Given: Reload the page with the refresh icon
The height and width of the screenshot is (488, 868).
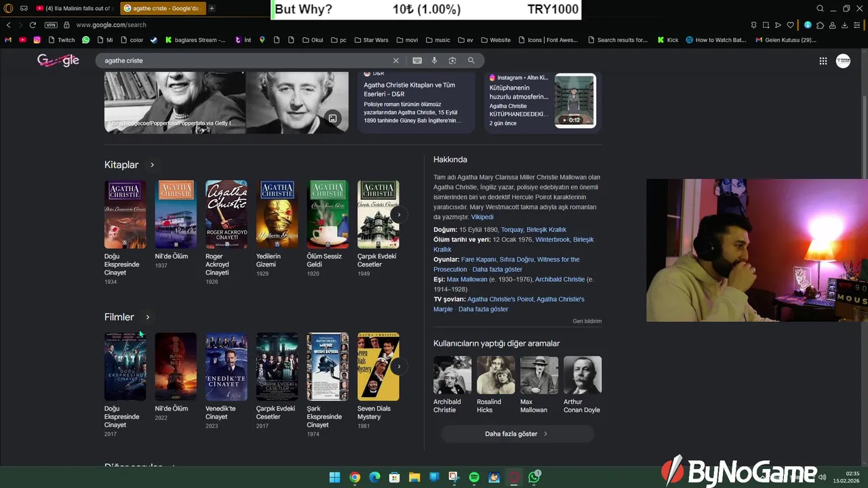Looking at the screenshot, I should point(33,25).
